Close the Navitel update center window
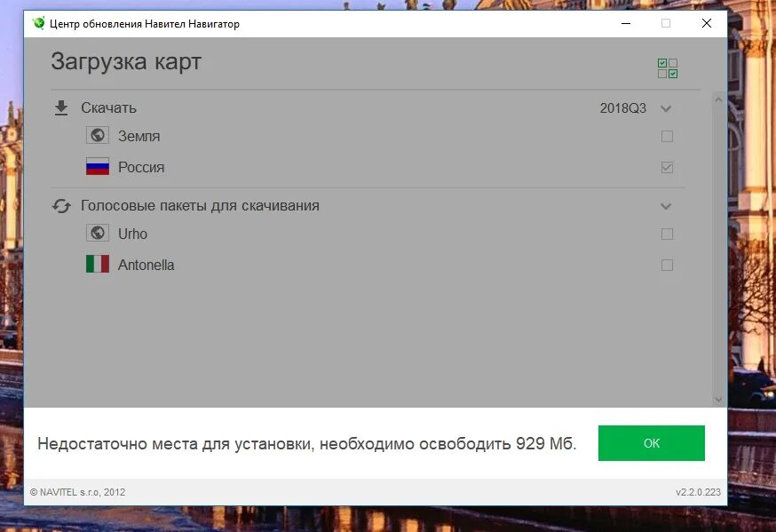 click(707, 23)
